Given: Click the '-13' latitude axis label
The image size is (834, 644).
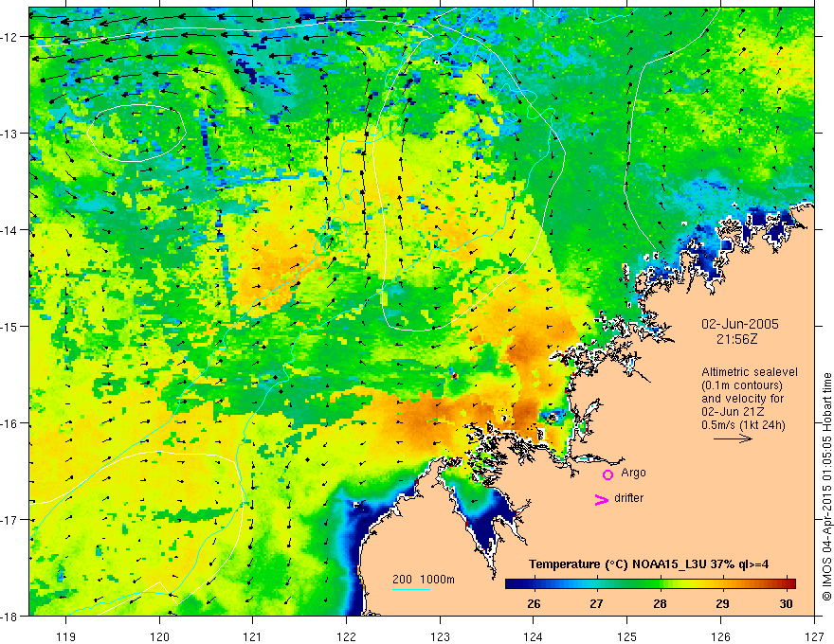Looking at the screenshot, I should [x=10, y=134].
